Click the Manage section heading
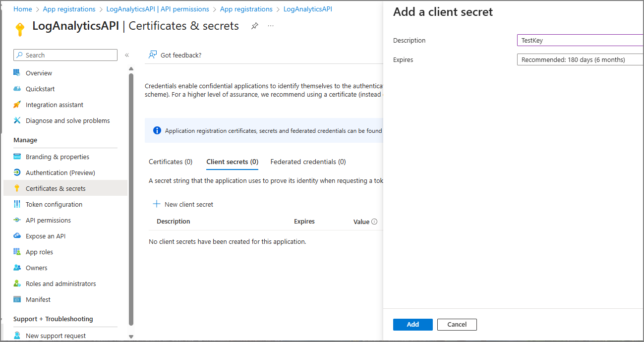Screen dimensions: 644x342 click(25, 140)
